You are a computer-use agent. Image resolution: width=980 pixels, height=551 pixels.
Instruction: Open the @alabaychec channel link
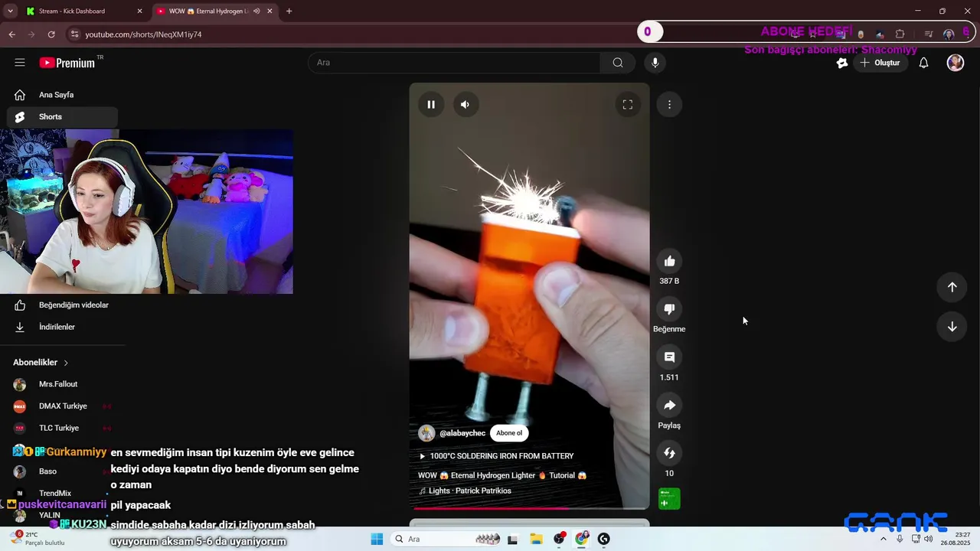(x=462, y=433)
